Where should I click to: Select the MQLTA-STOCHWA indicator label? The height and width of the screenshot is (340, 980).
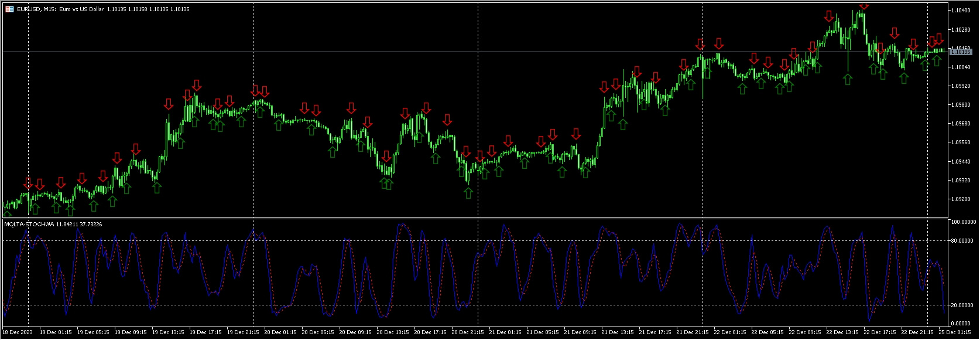click(29, 224)
